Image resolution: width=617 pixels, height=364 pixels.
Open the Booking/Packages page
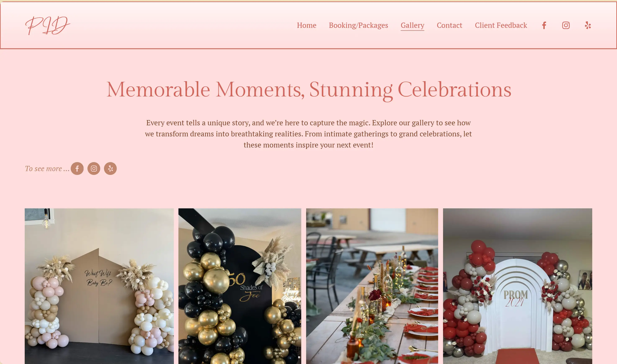pos(358,25)
